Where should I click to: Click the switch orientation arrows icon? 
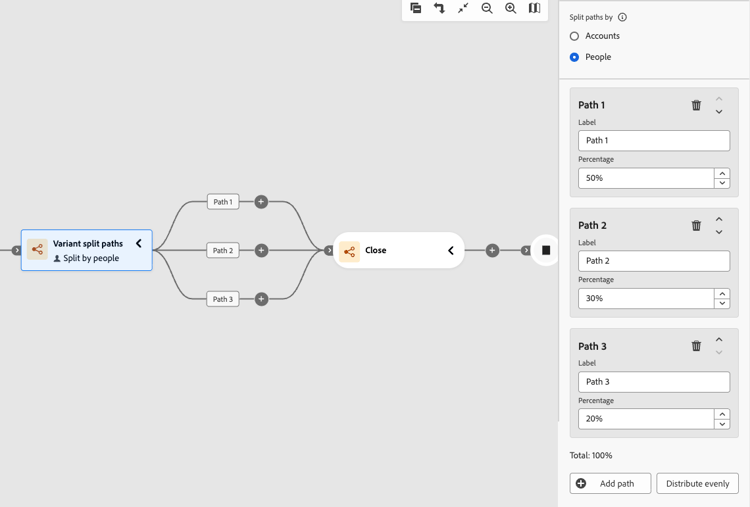point(439,8)
